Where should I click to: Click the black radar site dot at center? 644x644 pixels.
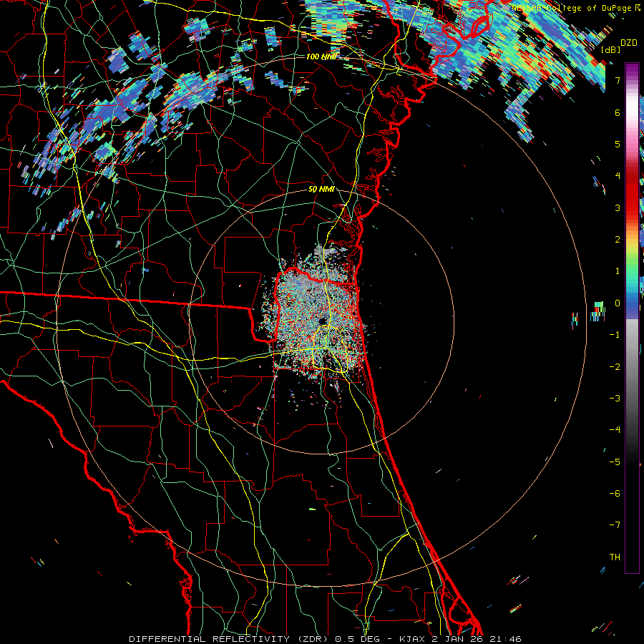pos(321,321)
